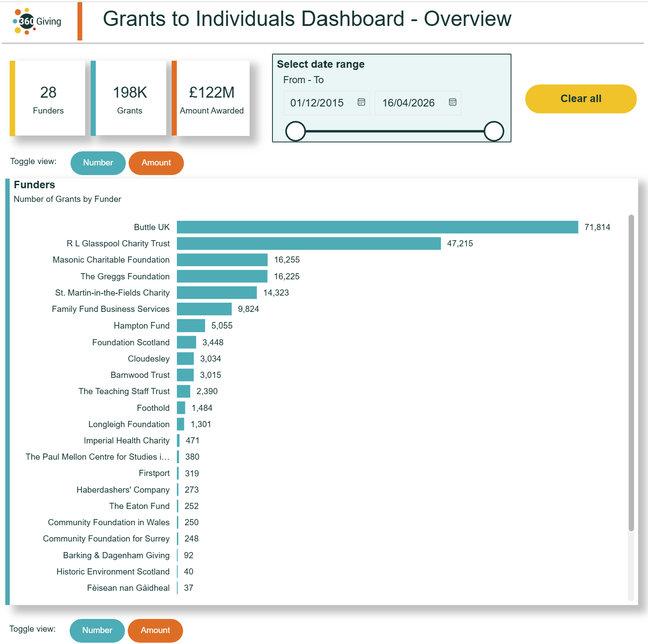Click the Funders chart vertical scrollbar
Screen dimensions: 648x644
(631, 373)
